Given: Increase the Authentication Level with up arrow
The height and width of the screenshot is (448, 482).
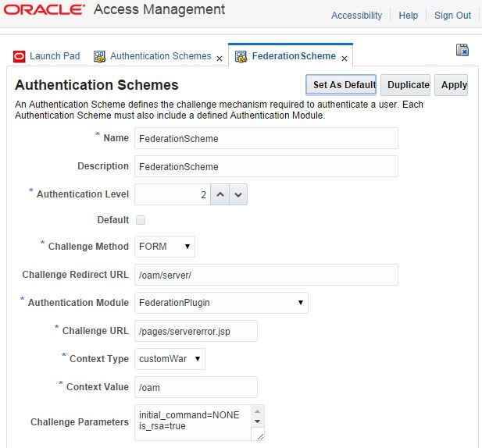Looking at the screenshot, I should [x=220, y=194].
